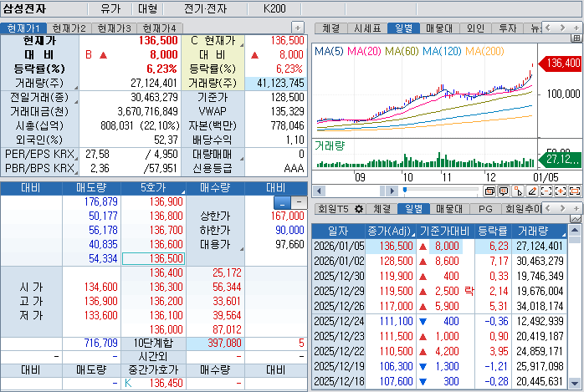
Task: Open the 시세표 tab above the chart
Action: coord(367,28)
